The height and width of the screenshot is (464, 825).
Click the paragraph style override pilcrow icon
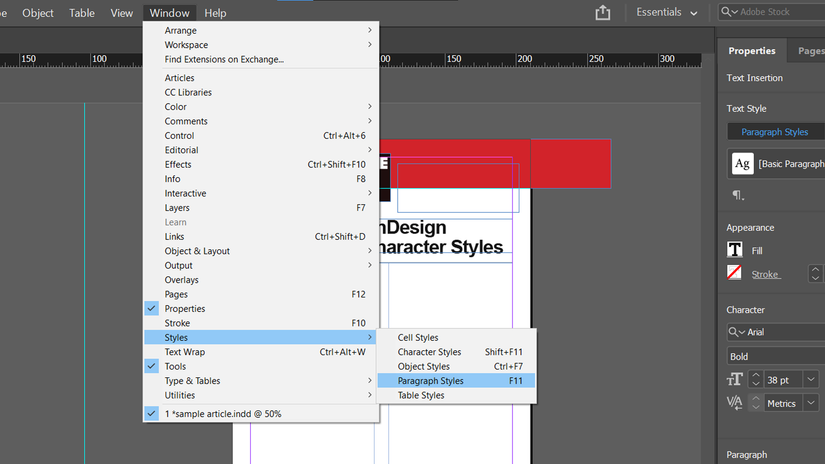(738, 195)
